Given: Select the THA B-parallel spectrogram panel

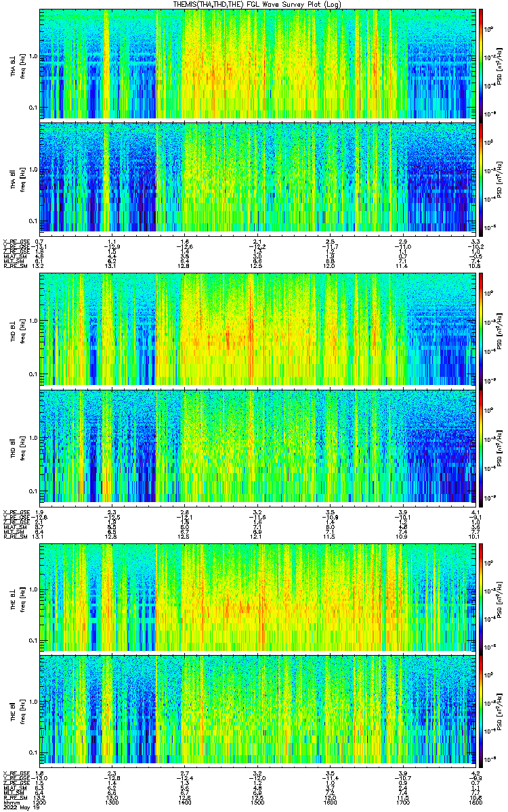Looking at the screenshot, I should (257, 177).
